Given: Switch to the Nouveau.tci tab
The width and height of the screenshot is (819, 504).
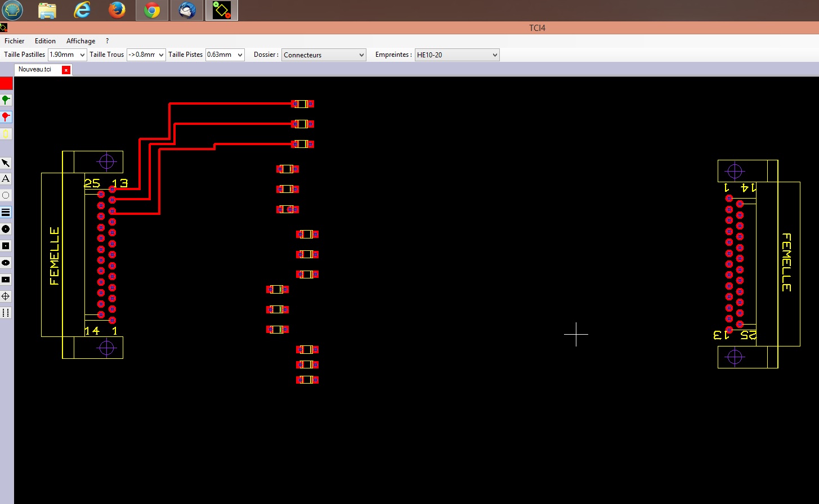Looking at the screenshot, I should (35, 70).
